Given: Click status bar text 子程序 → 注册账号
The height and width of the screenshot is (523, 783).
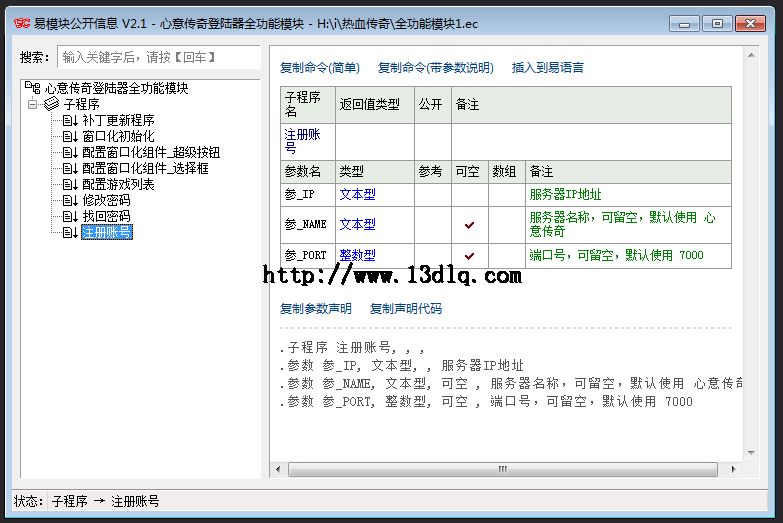Looking at the screenshot, I should pos(105,501).
